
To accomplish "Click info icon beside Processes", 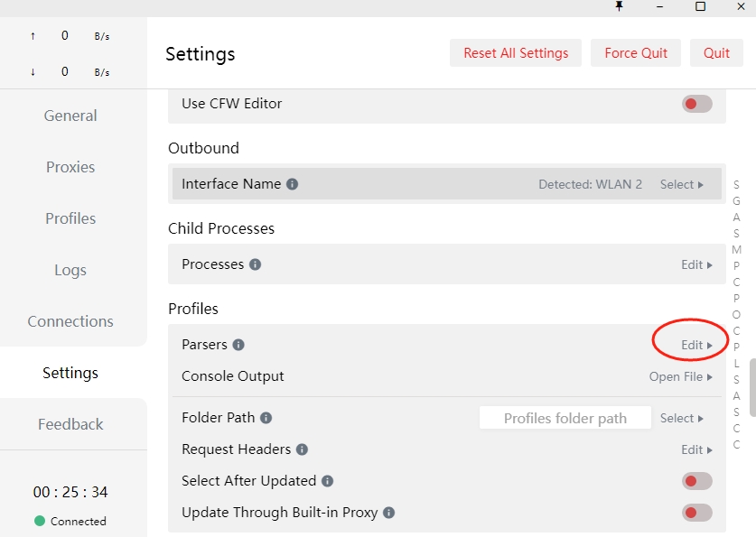I will (x=256, y=264).
